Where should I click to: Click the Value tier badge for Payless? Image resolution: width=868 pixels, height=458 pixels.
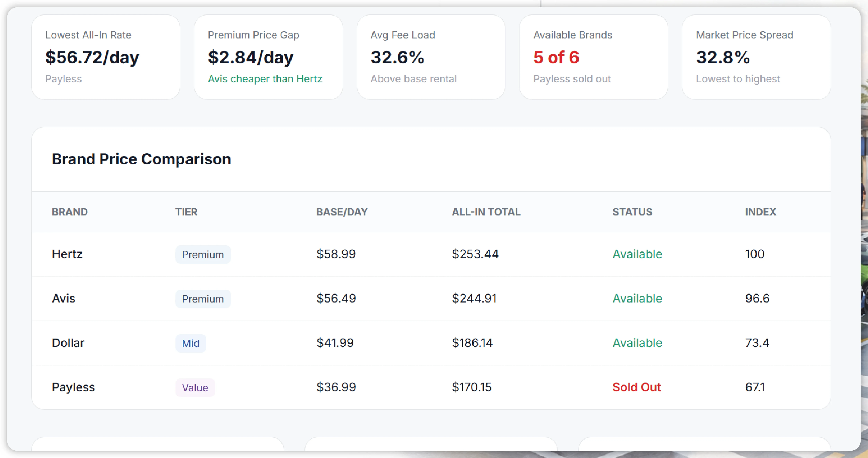pyautogui.click(x=195, y=388)
